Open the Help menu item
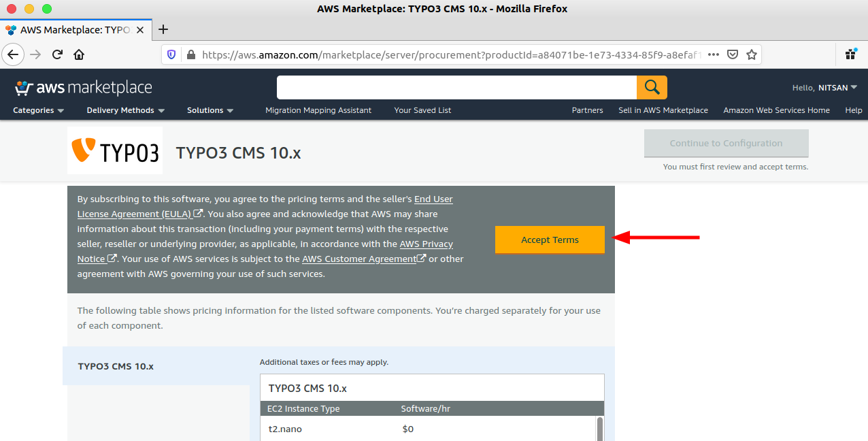 click(854, 110)
